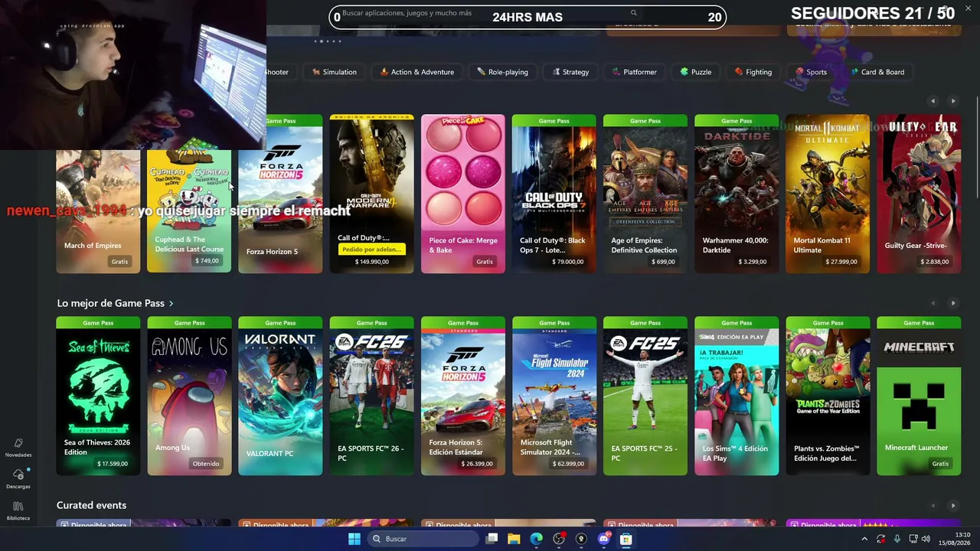Select the Fighting category chip

tap(753, 72)
